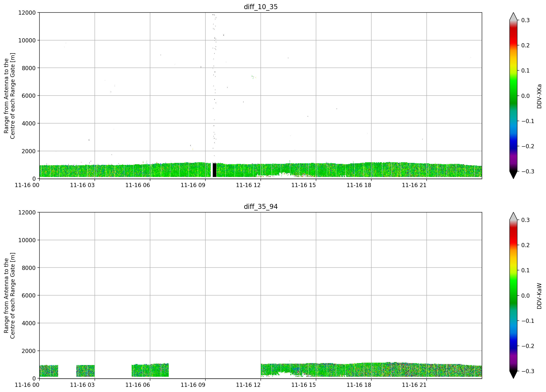
Task: Click the −0.1 tick on DDV-XKa colorbar
Action: pos(528,121)
